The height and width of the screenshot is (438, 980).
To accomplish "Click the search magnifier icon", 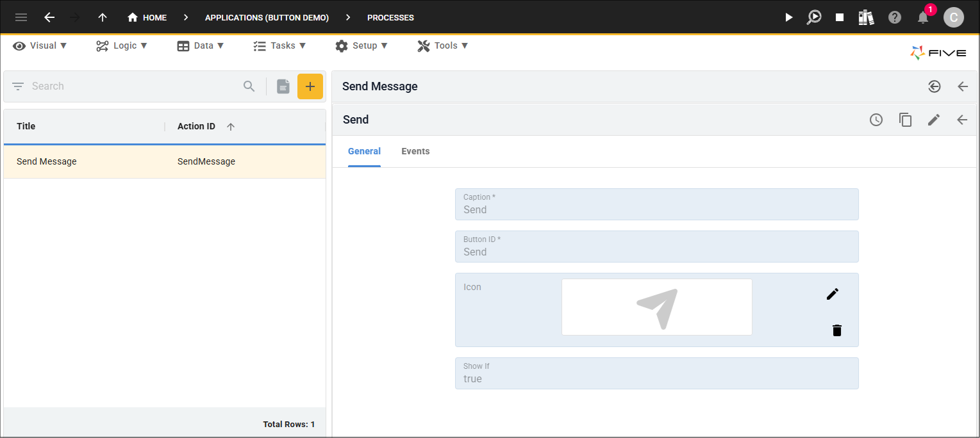I will click(x=249, y=86).
